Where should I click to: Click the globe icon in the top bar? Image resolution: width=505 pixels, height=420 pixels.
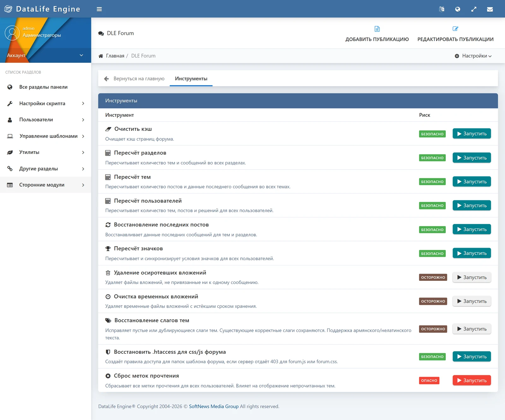pyautogui.click(x=458, y=9)
